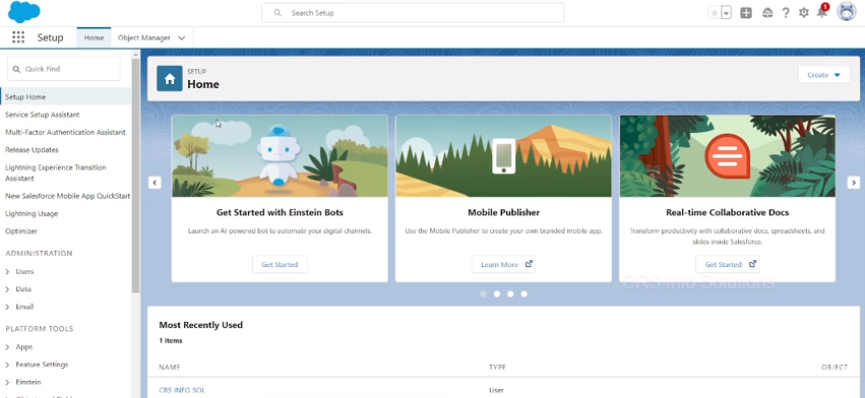Open Optimizer in the sidebar
The image size is (865, 398).
[x=21, y=231]
